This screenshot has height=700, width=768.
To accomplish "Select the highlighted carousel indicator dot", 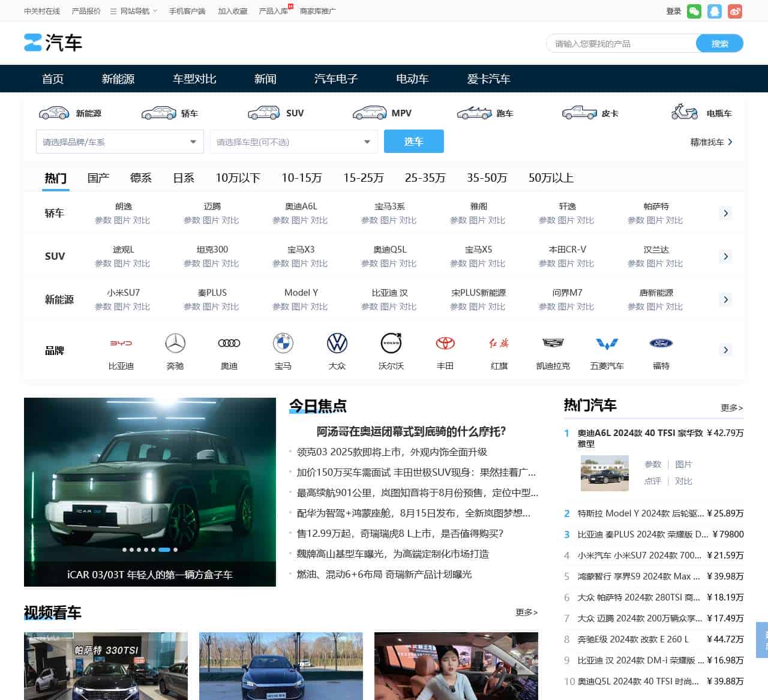I will tap(164, 549).
